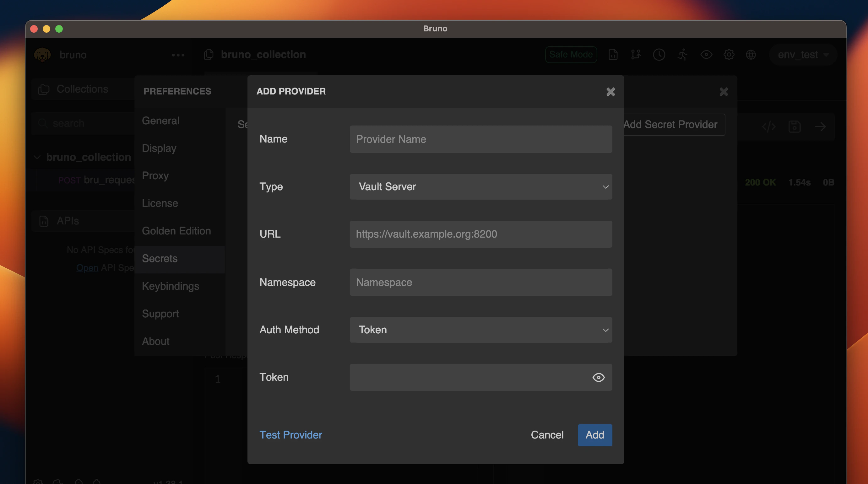This screenshot has height=484, width=868.
Task: Click the collection runner icon
Action: [682, 55]
